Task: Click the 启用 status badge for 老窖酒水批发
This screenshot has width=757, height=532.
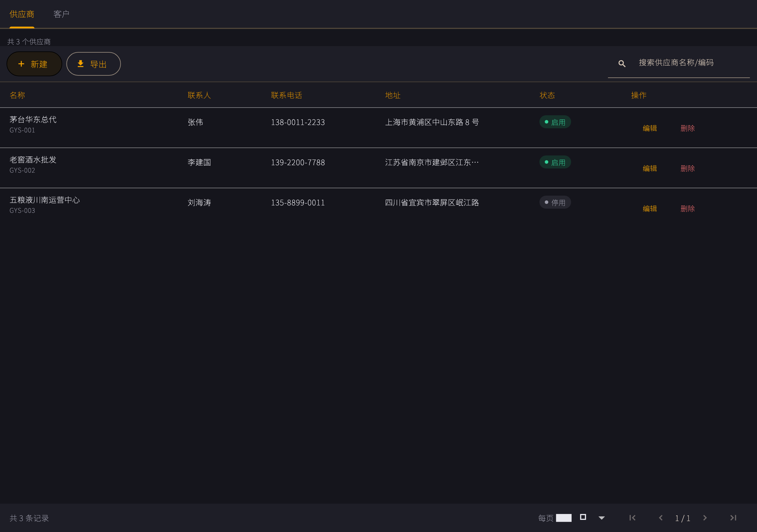Action: coord(555,162)
